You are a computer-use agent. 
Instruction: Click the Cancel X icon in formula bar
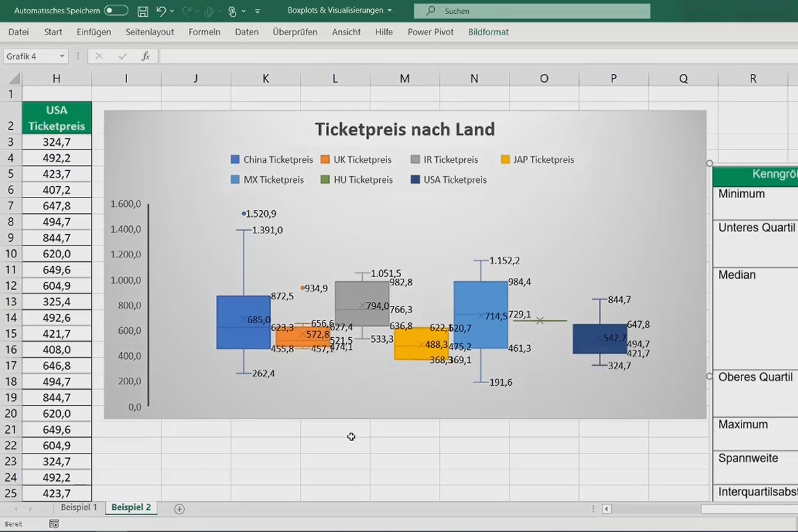[x=99, y=57]
